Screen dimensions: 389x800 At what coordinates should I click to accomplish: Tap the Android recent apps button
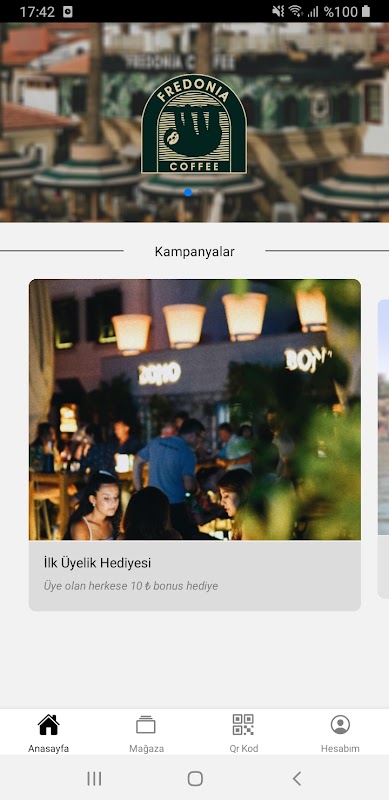[94, 779]
